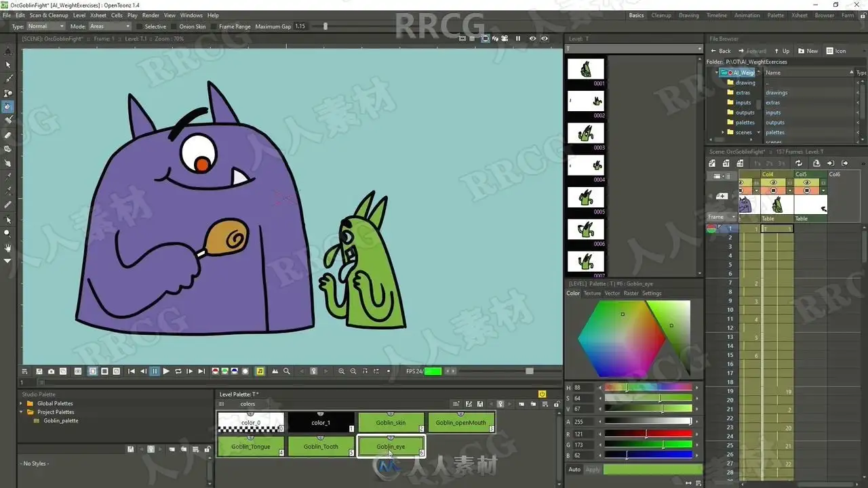Click the Level Palette power toggle icon
This screenshot has width=868, height=488.
click(x=542, y=394)
